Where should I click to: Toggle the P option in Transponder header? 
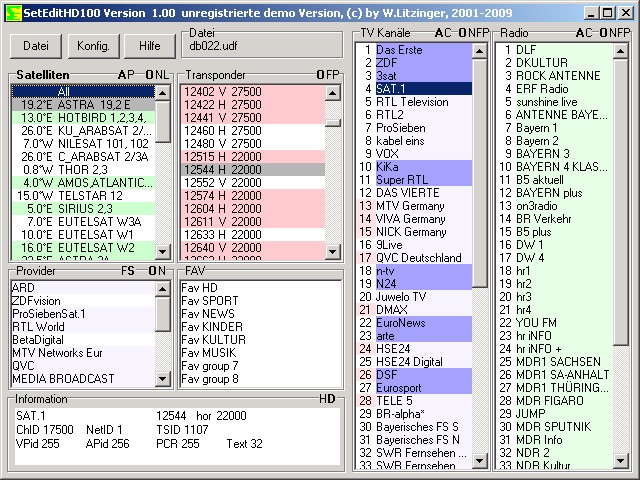pyautogui.click(x=336, y=75)
